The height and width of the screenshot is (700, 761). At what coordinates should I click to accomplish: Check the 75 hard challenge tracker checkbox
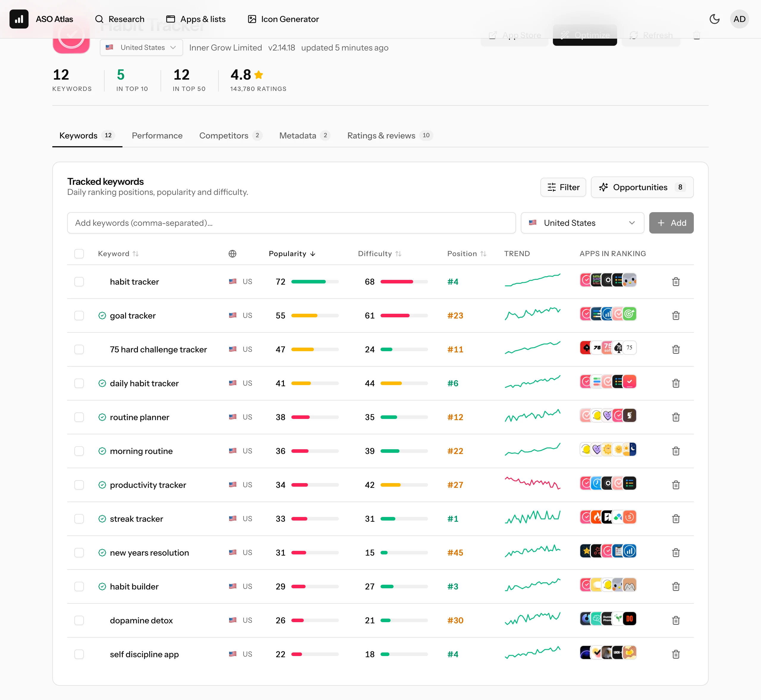pos(79,350)
